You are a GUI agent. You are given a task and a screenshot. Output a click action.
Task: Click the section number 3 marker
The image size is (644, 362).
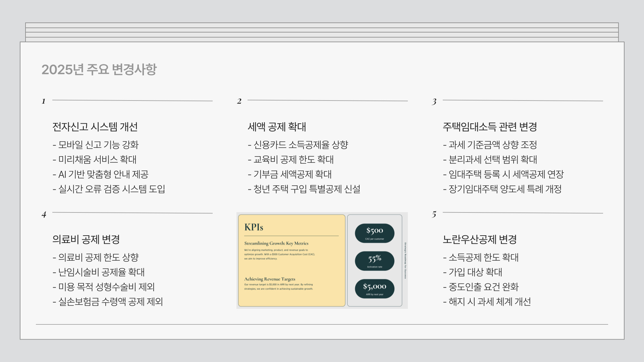(x=434, y=102)
